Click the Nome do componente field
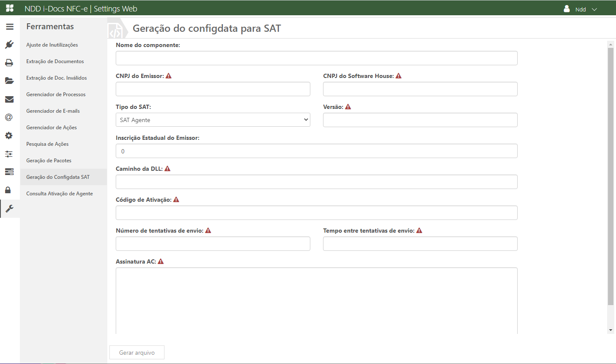The image size is (616, 364). pyautogui.click(x=316, y=58)
